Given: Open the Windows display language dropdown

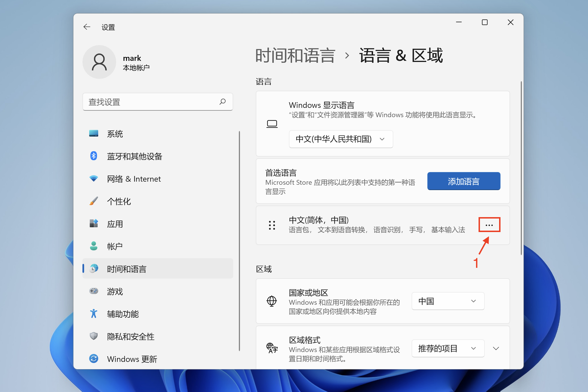Looking at the screenshot, I should coord(341,139).
